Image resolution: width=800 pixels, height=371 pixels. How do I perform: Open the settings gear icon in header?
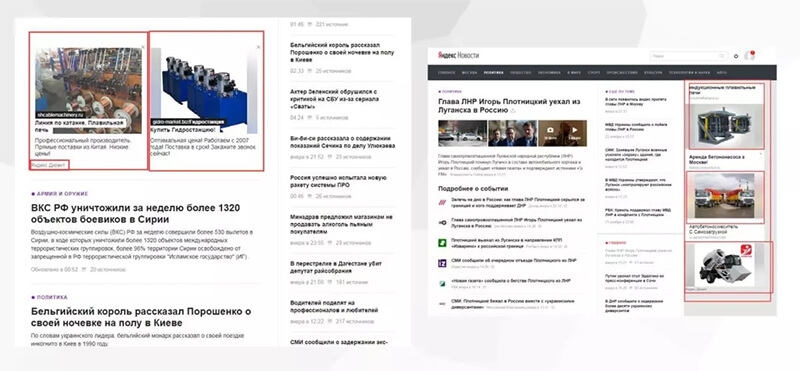tap(736, 56)
